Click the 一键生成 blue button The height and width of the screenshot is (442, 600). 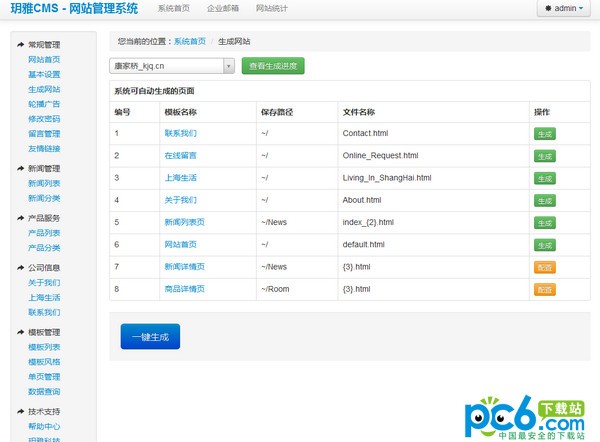pyautogui.click(x=150, y=336)
